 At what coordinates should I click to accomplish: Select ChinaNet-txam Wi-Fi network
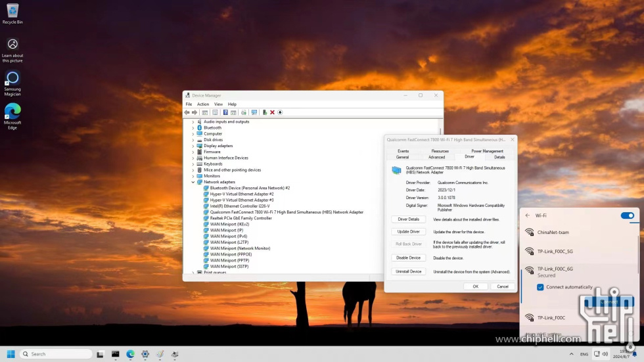tap(580, 233)
